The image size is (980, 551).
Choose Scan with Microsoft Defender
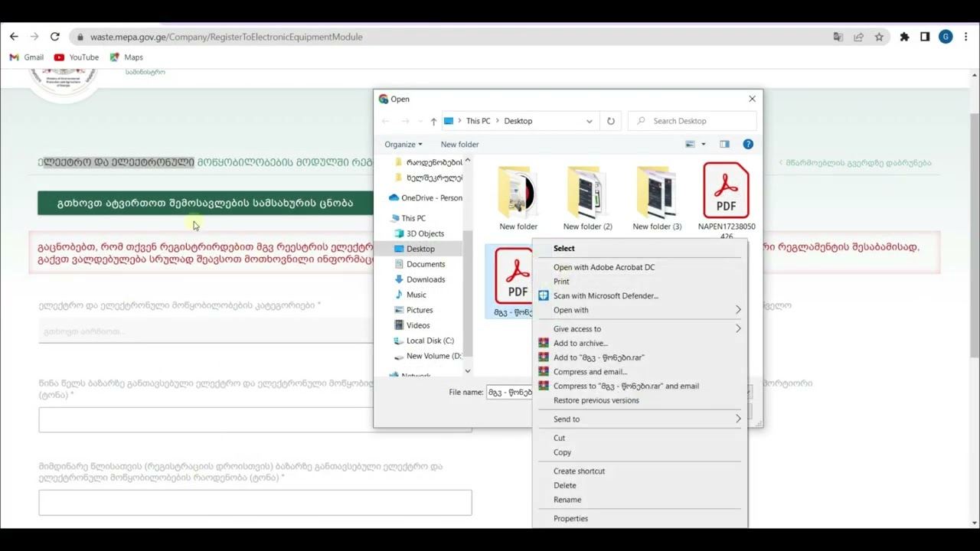[606, 295]
